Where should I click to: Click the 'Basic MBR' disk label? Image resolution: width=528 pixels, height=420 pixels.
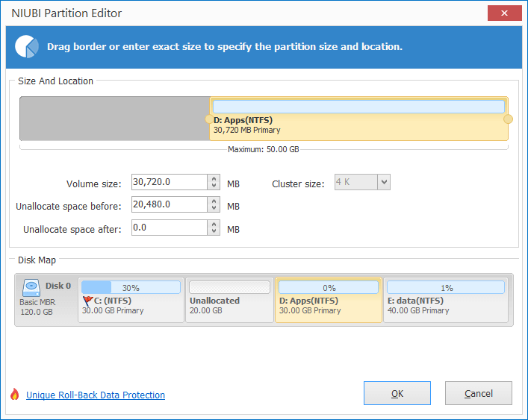tap(37, 302)
